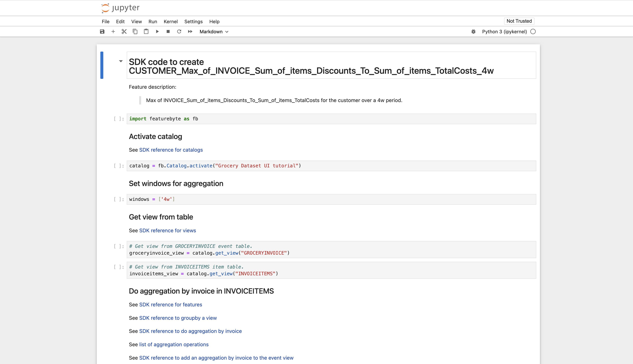Click the Not Trusted button
The image size is (633, 364).
(519, 21)
